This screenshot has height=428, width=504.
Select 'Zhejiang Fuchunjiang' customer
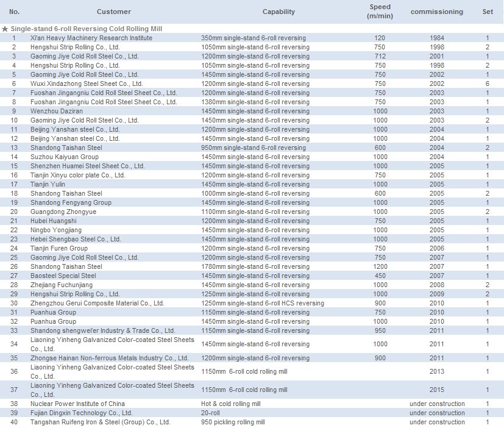[62, 285]
